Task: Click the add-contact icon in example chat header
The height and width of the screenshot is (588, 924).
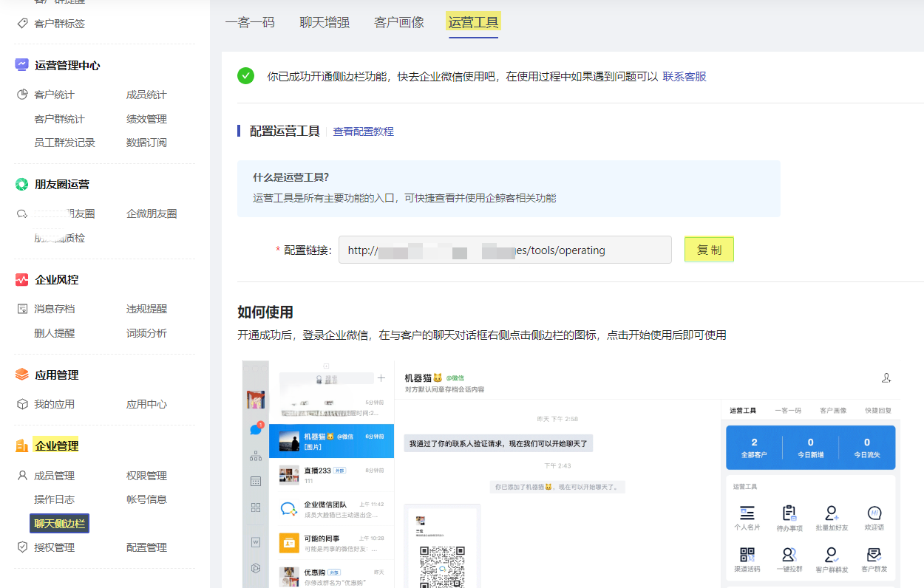Action: [x=886, y=378]
